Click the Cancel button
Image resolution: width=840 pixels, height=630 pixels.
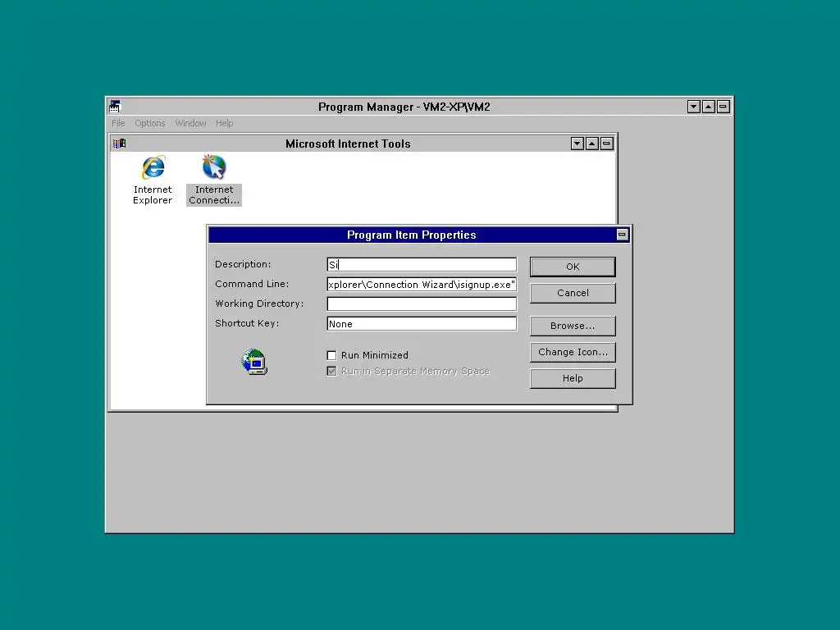coord(573,293)
